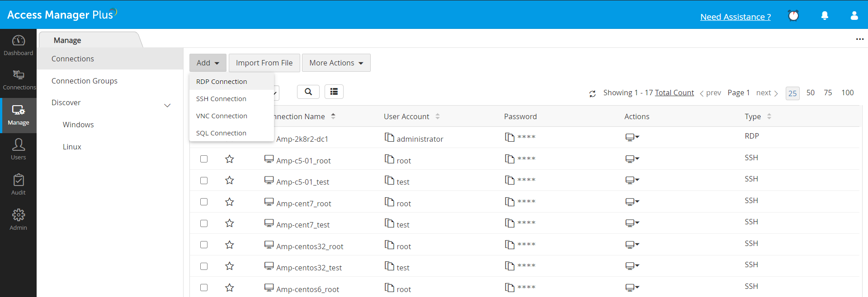Copy password for Amp-cent7_test
Screen dimensions: 868x297
509,223
